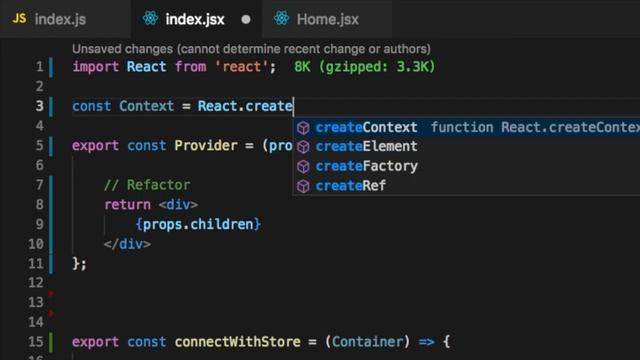Pick createRef from suggestion list

pos(467,186)
